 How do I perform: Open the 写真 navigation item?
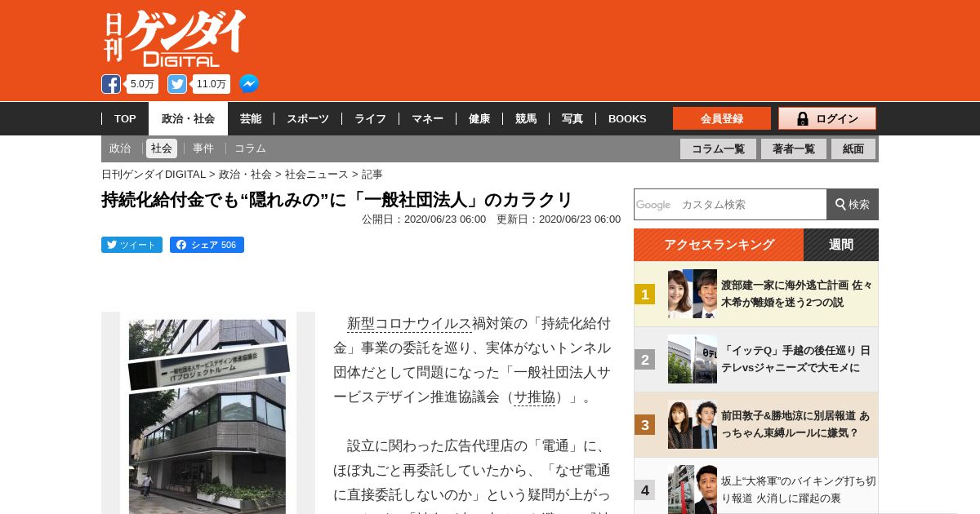(572, 118)
